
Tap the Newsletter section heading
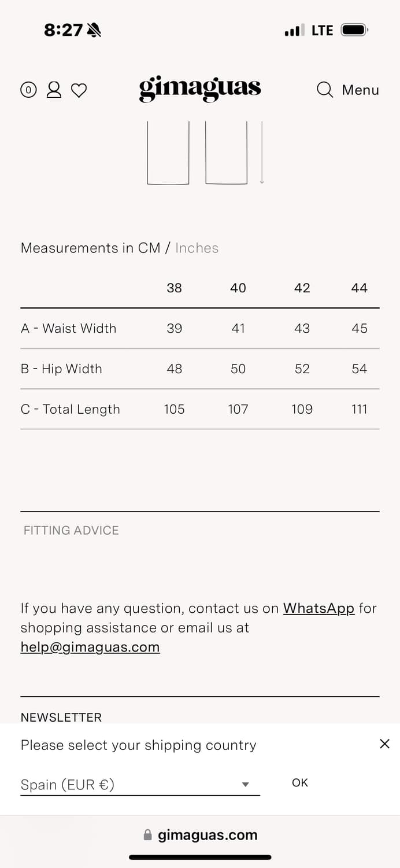coord(61,718)
